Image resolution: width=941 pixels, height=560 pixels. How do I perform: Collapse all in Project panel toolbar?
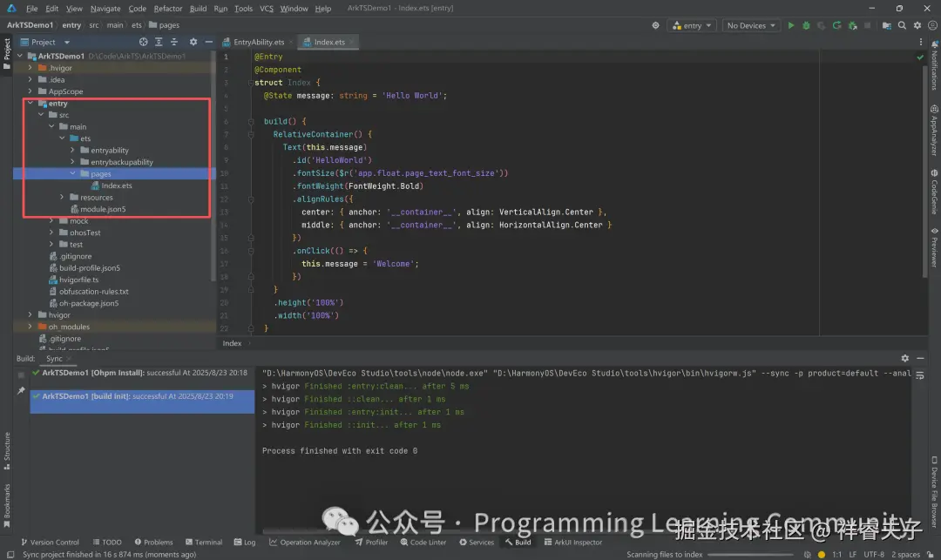[x=175, y=42]
